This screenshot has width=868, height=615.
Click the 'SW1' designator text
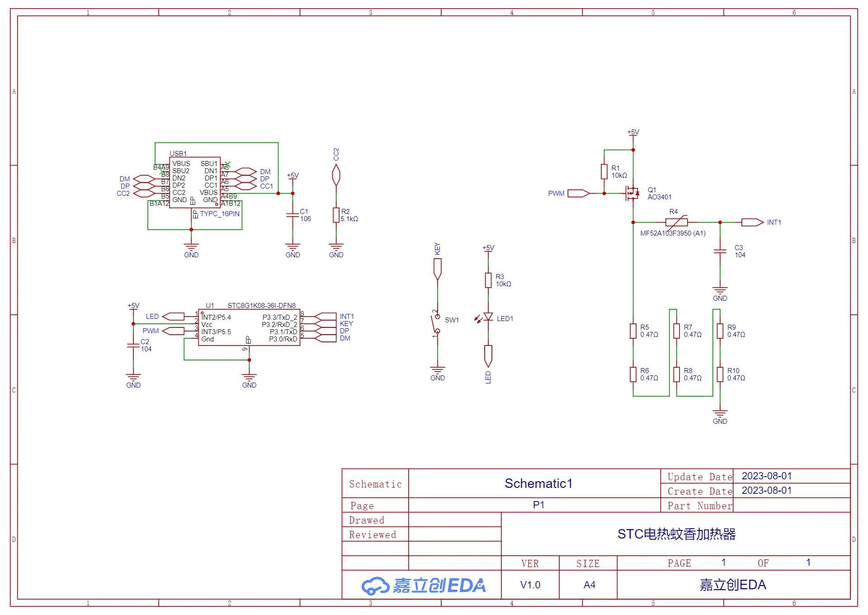click(452, 320)
